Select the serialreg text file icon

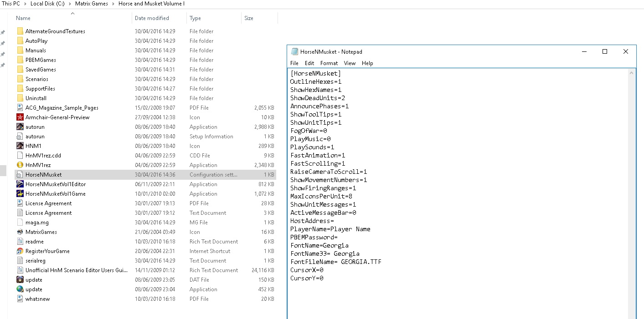tap(20, 261)
